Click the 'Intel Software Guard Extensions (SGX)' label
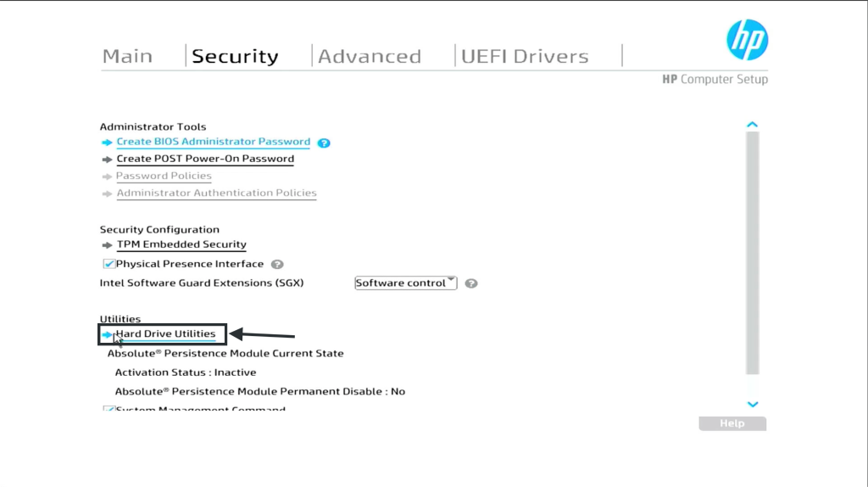This screenshot has width=868, height=487. point(202,283)
